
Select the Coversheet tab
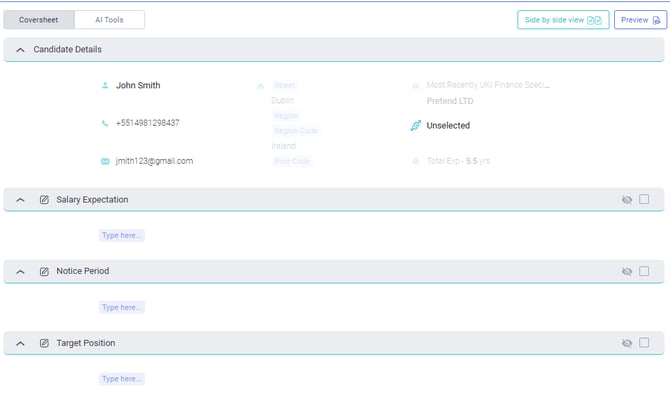coord(38,20)
